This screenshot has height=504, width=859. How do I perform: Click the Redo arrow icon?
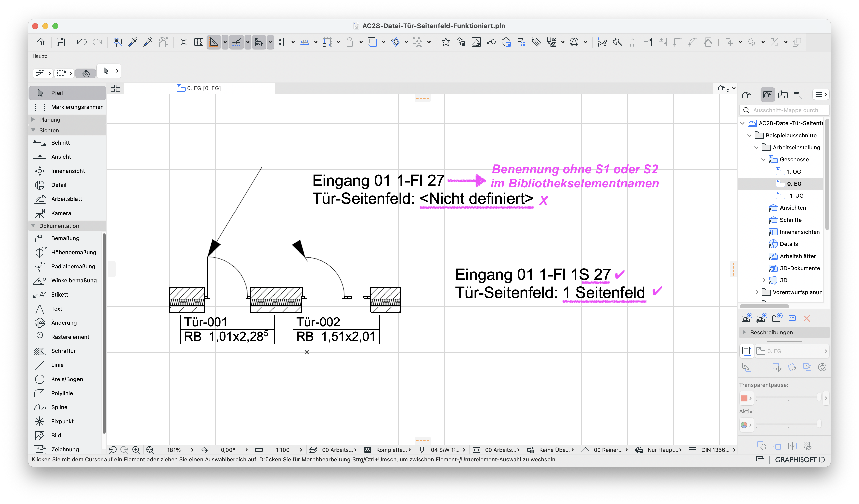(x=97, y=42)
